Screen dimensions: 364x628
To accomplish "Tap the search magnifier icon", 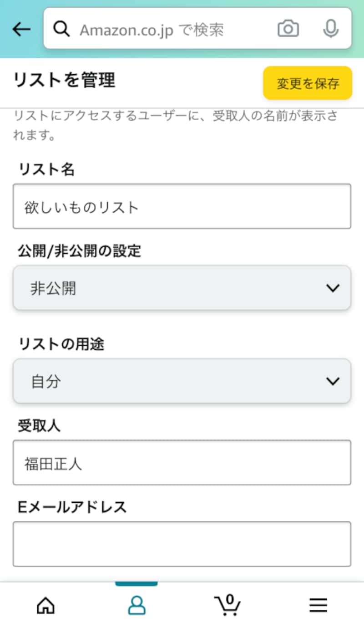I will point(61,29).
